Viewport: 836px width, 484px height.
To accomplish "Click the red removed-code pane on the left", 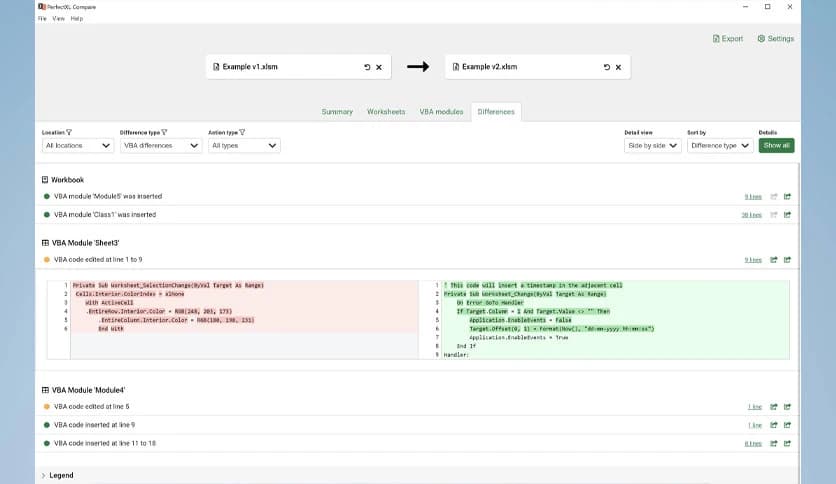I will coord(244,307).
